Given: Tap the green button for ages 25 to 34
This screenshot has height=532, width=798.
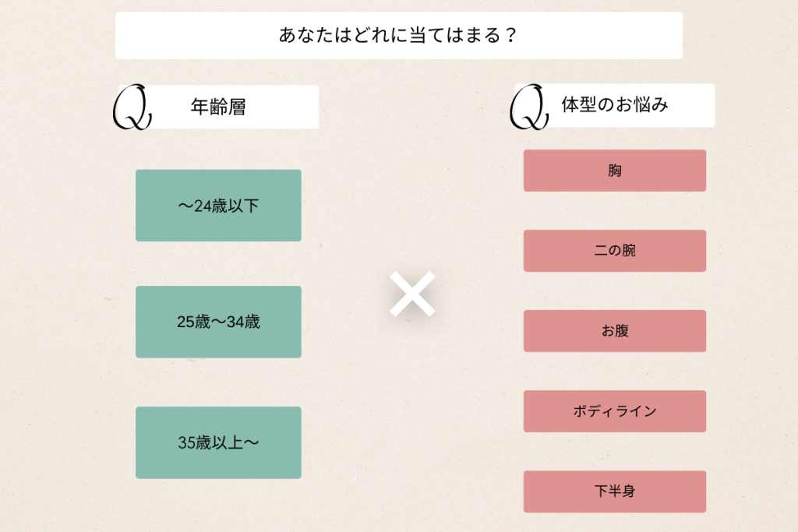Looking at the screenshot, I should [218, 322].
